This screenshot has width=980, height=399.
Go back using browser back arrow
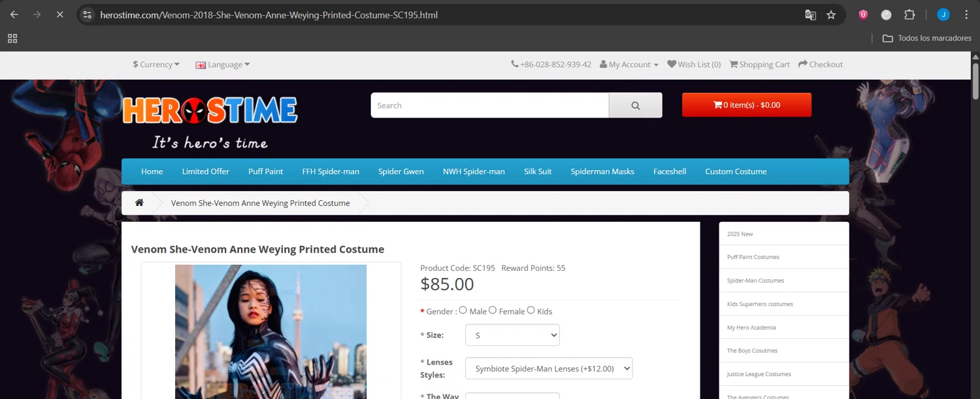14,14
